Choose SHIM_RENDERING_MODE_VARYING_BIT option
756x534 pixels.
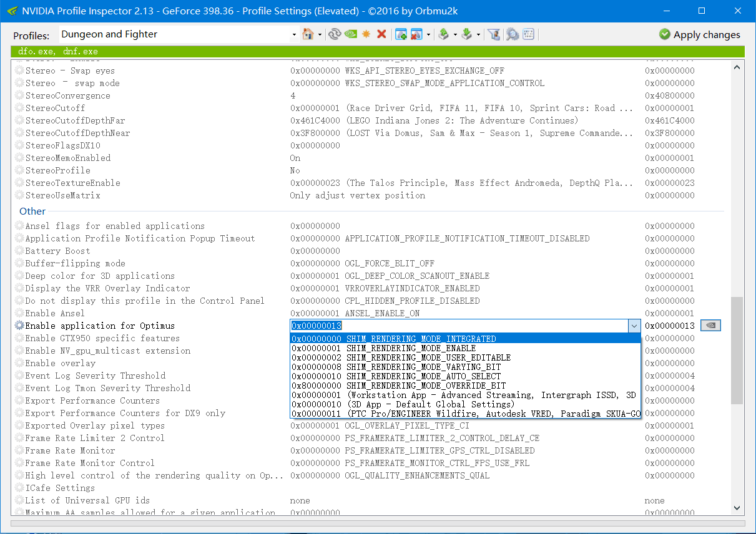465,367
